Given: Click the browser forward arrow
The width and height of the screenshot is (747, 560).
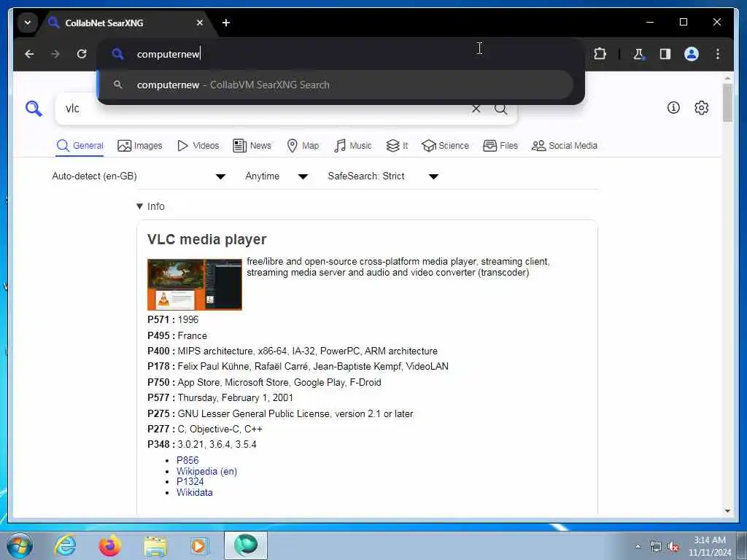Looking at the screenshot, I should pyautogui.click(x=55, y=54).
